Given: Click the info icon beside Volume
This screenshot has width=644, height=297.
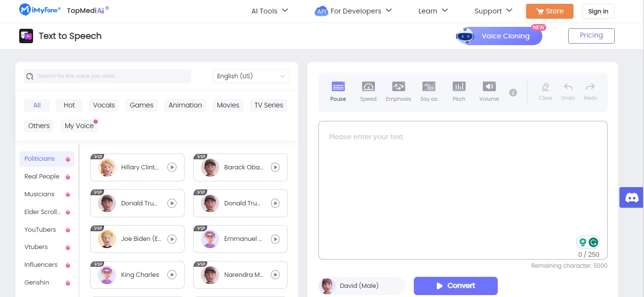Looking at the screenshot, I should point(513,93).
